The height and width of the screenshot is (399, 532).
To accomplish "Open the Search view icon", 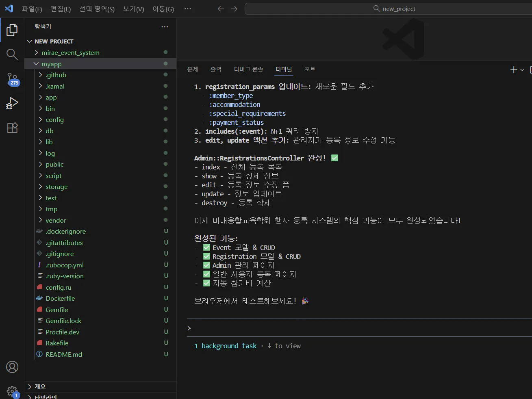I will click(x=12, y=54).
